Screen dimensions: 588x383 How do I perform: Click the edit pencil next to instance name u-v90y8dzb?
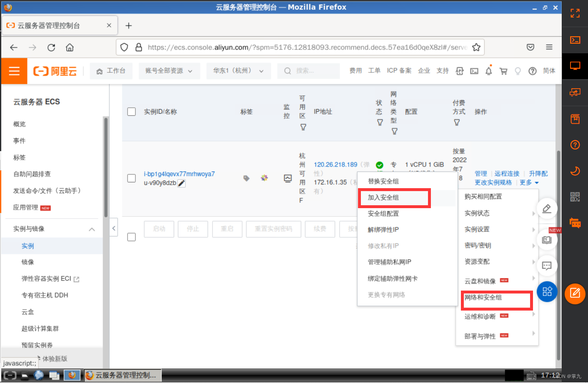coord(182,183)
